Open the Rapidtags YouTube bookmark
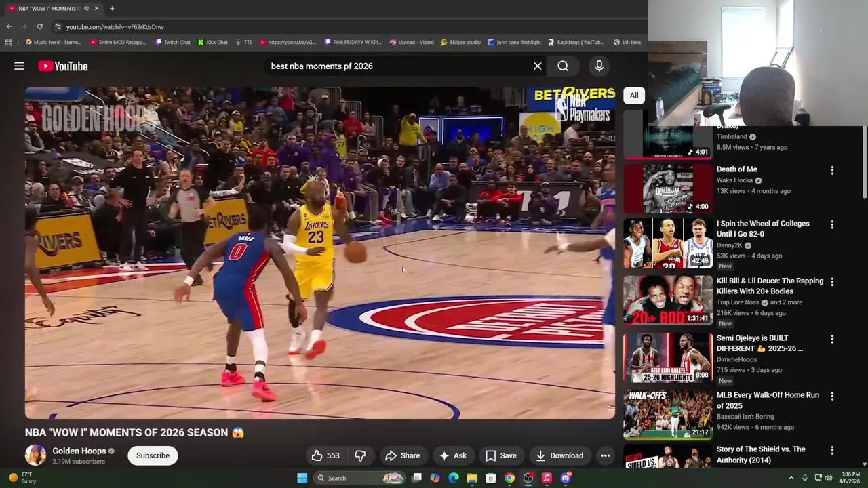This screenshot has height=488, width=868. pos(575,42)
